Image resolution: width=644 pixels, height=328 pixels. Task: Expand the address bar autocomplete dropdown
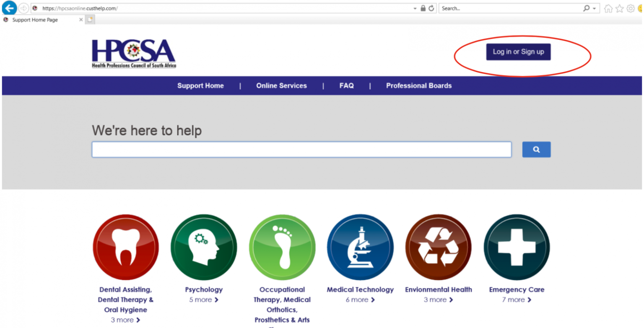[415, 8]
